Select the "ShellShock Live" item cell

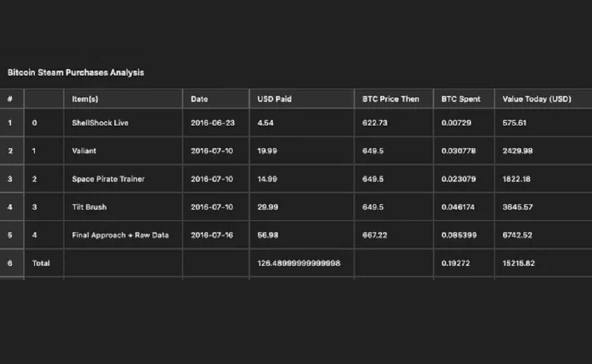click(100, 123)
